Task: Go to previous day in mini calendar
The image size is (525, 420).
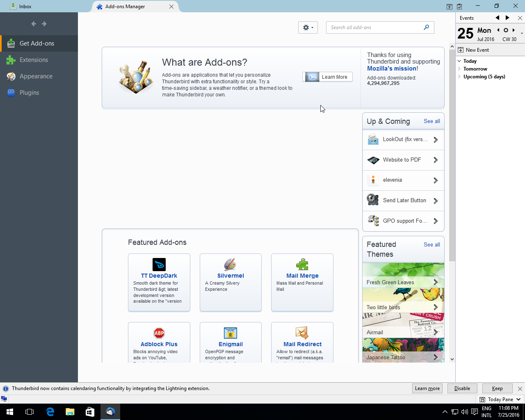Action: pos(498,30)
